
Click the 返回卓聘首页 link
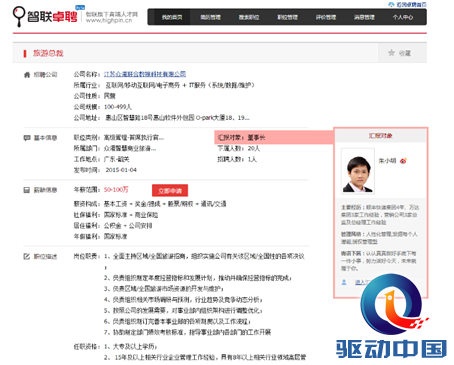[411, 4]
